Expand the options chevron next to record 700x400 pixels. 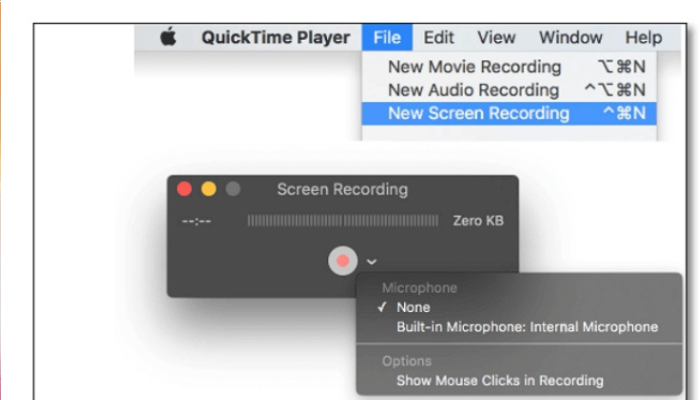tap(372, 262)
